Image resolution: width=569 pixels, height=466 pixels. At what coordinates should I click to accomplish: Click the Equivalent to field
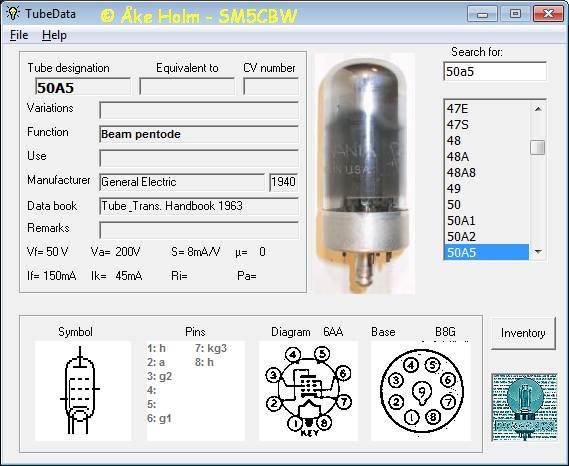pos(187,87)
